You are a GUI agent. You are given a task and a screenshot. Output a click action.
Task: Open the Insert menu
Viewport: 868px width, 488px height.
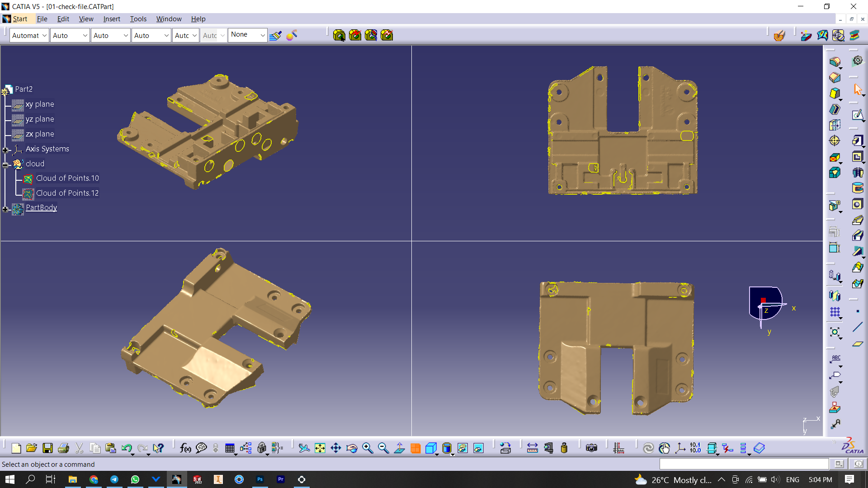112,19
